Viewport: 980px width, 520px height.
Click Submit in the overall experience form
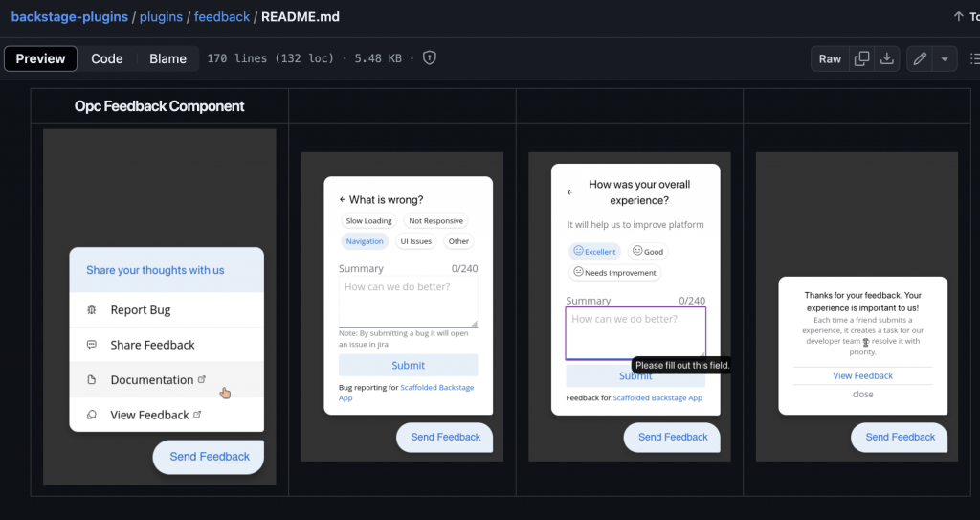[635, 376]
